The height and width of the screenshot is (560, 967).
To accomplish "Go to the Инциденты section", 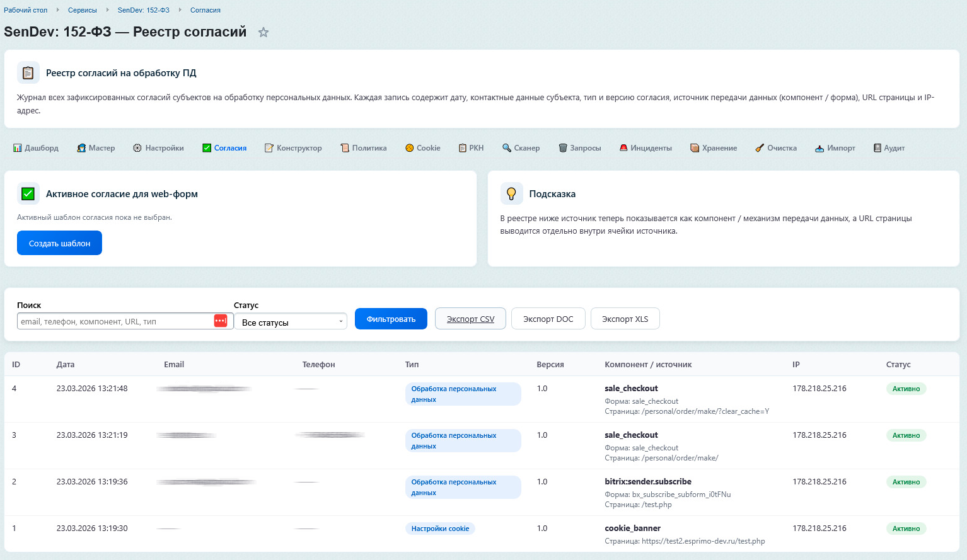I will (x=646, y=148).
